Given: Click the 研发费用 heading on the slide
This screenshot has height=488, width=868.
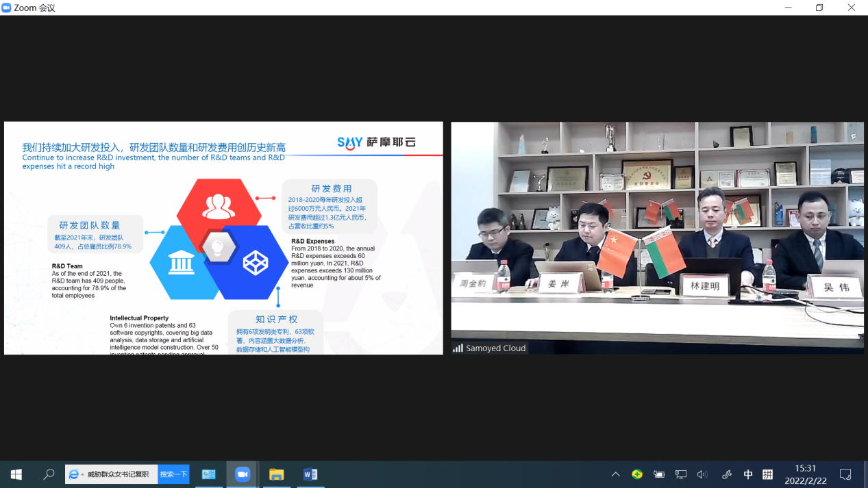Looking at the screenshot, I should click(x=332, y=188).
